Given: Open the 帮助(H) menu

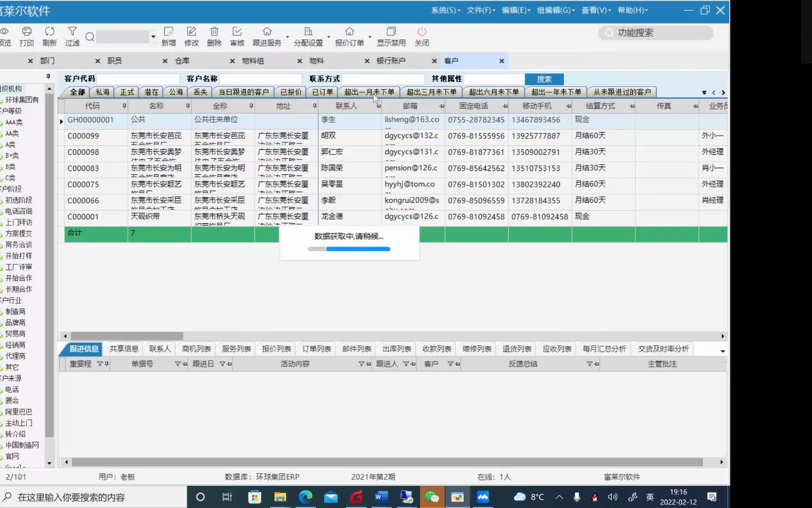Looking at the screenshot, I should [x=632, y=10].
